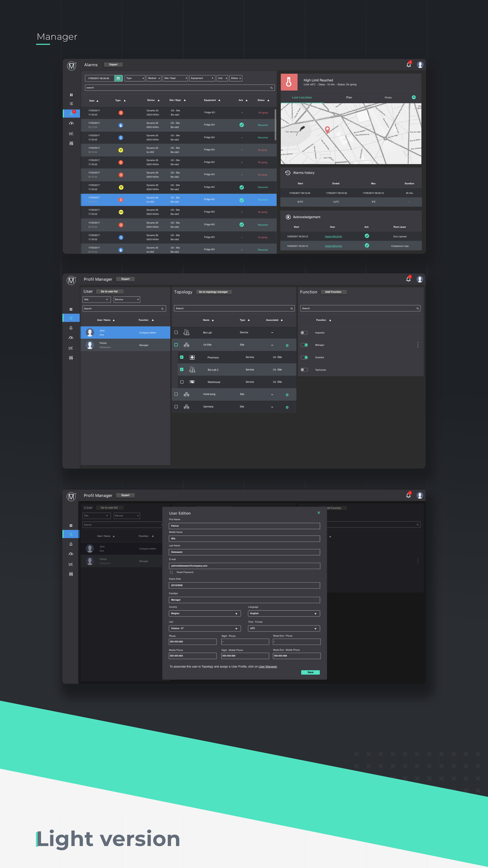Viewport: 488px width, 868px height.
Task: Disable the Manager function toggle
Action: [x=304, y=345]
